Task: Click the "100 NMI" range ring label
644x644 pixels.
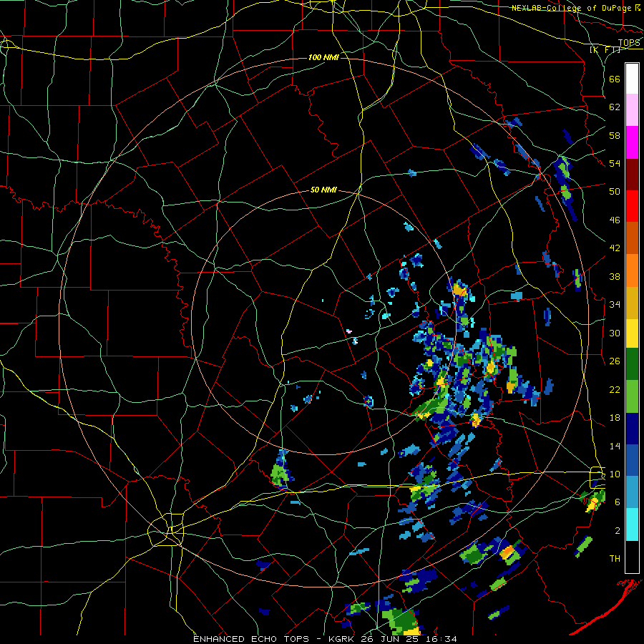Action: pos(323,57)
